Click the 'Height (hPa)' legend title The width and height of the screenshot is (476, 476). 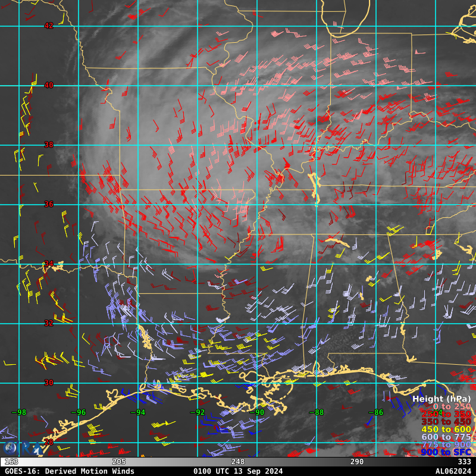point(441,399)
